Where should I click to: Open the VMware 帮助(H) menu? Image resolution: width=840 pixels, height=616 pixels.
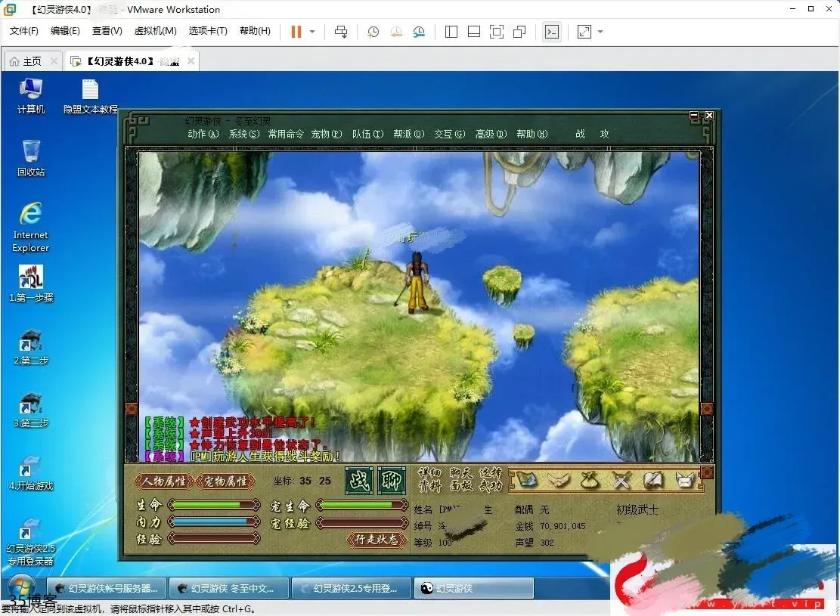[255, 31]
